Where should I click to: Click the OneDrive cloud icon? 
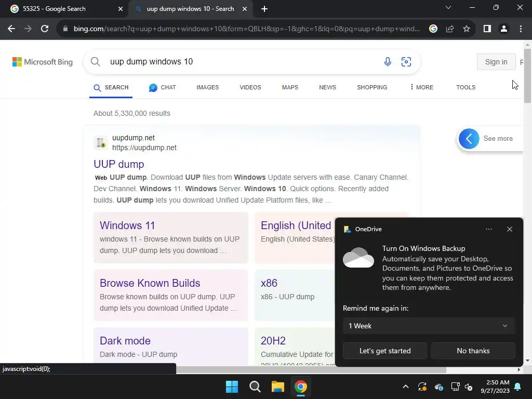click(358, 258)
